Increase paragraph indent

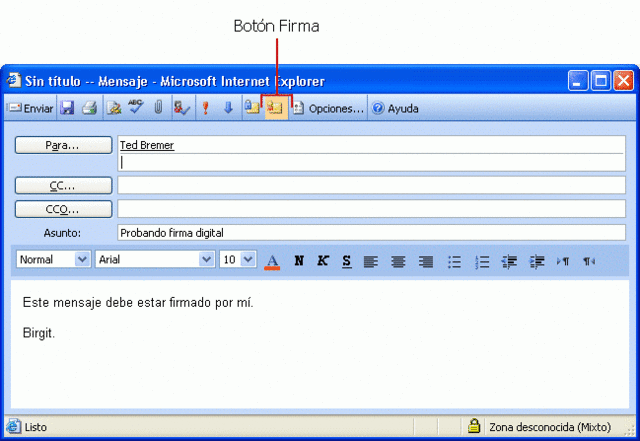(537, 261)
